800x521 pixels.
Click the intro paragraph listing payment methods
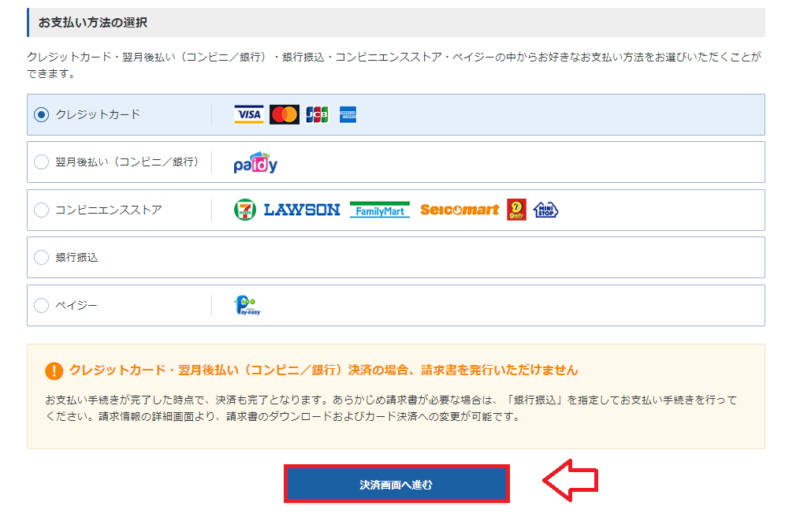(x=394, y=65)
